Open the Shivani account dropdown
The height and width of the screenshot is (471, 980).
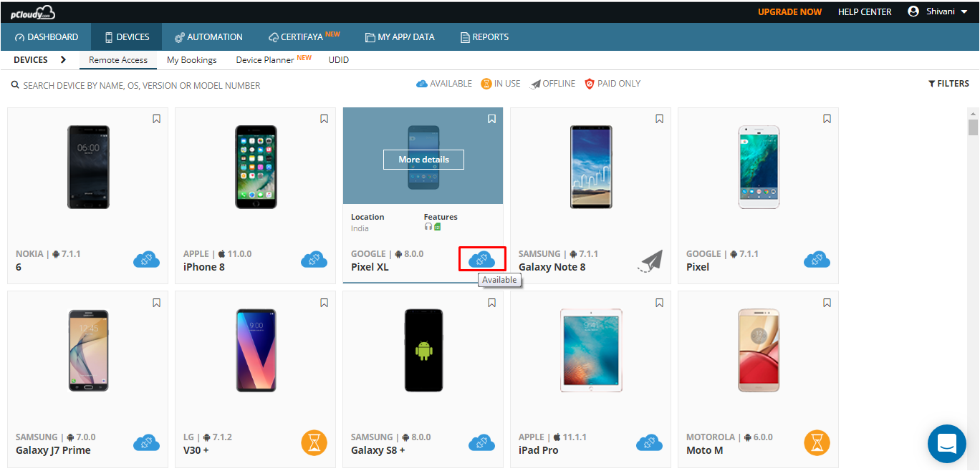pyautogui.click(x=938, y=11)
